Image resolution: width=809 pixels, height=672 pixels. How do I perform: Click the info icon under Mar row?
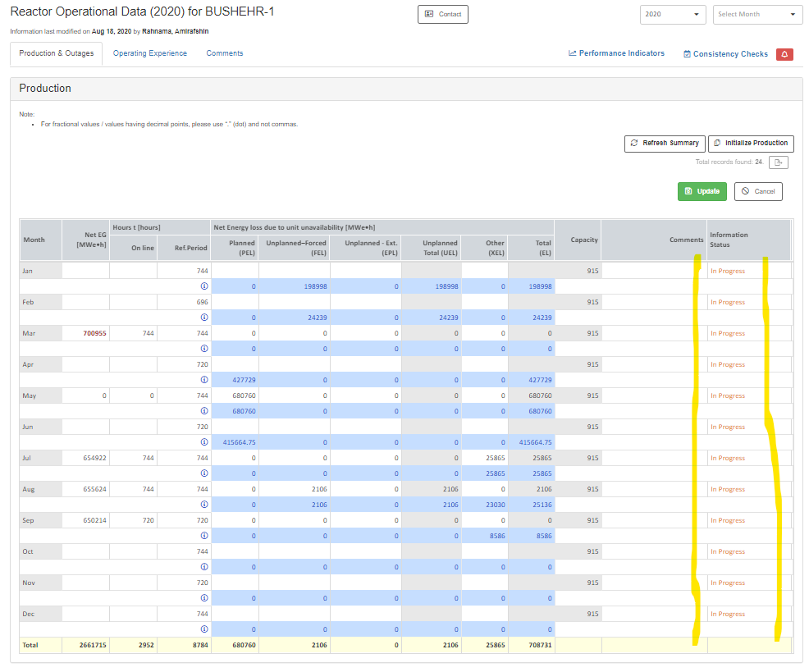pos(204,349)
